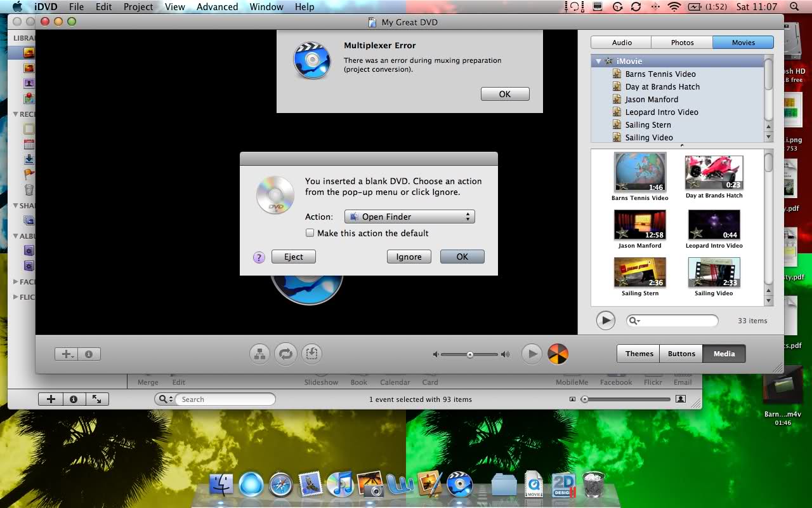Show the drop zone editor
This screenshot has width=812, height=508.
[x=311, y=354]
